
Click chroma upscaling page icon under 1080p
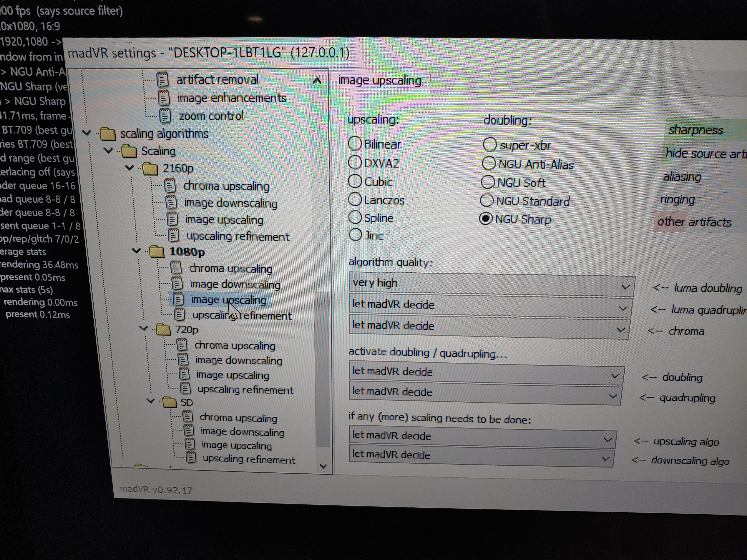176,268
